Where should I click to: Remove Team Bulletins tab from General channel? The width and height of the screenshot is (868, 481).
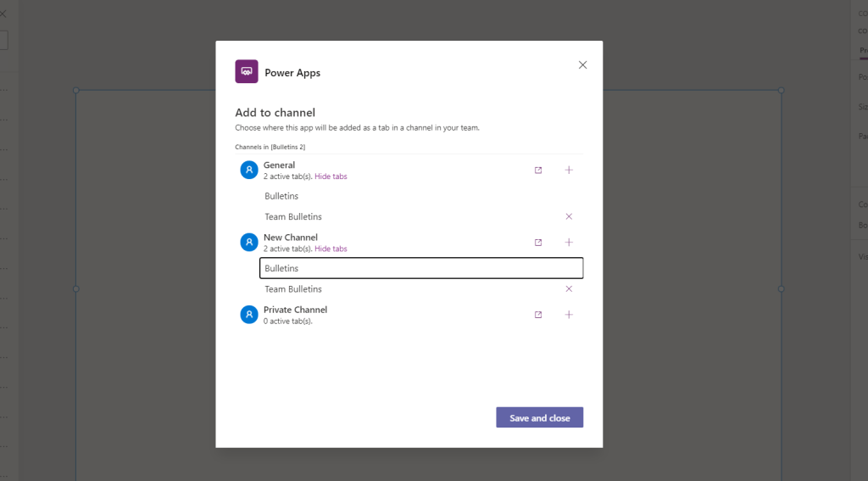pyautogui.click(x=569, y=216)
